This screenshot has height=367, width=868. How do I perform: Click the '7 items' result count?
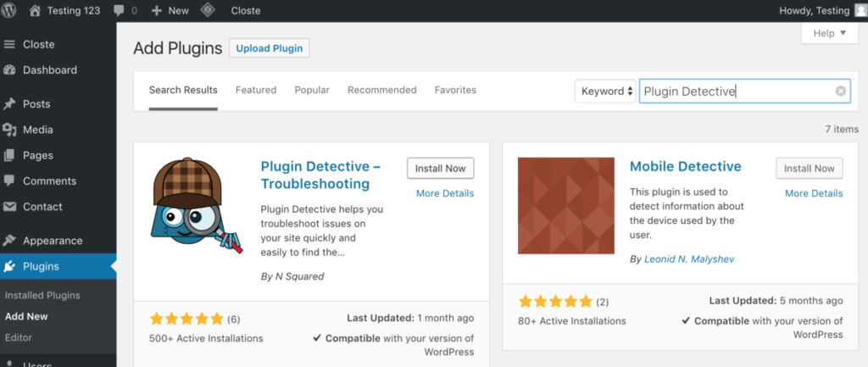(x=842, y=129)
